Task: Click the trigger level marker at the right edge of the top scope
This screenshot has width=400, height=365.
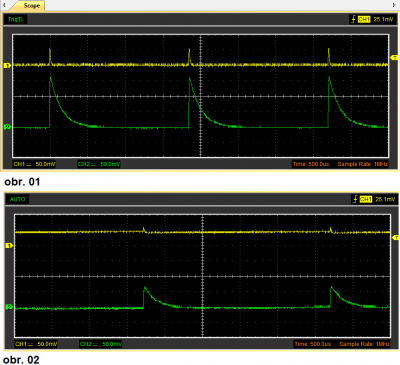Action: pos(394,58)
